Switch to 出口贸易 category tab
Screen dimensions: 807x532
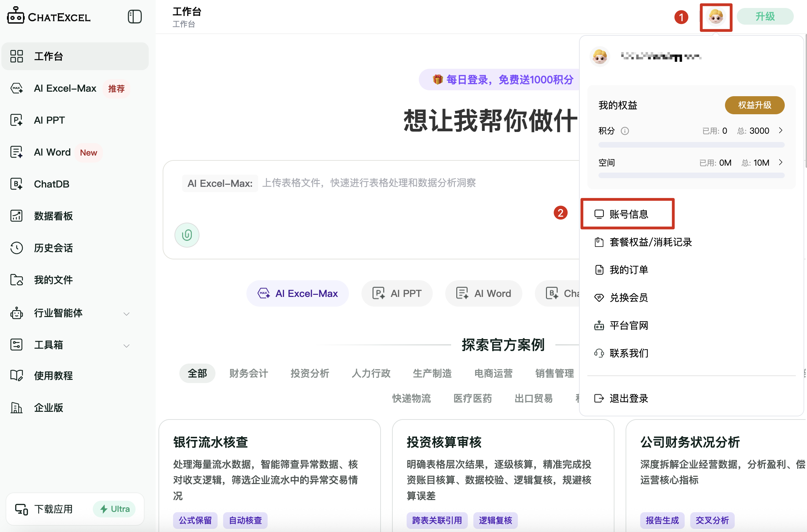[534, 398]
